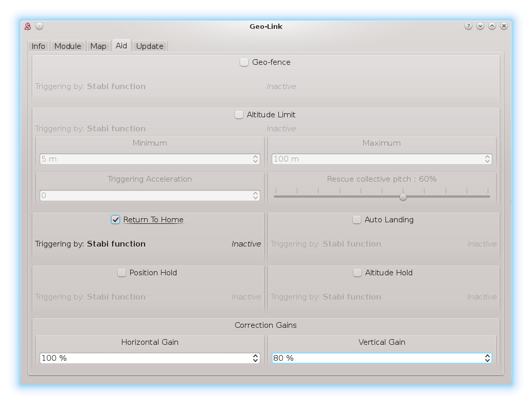The height and width of the screenshot is (405, 532).
Task: Open the Map tab
Action: pos(98,46)
